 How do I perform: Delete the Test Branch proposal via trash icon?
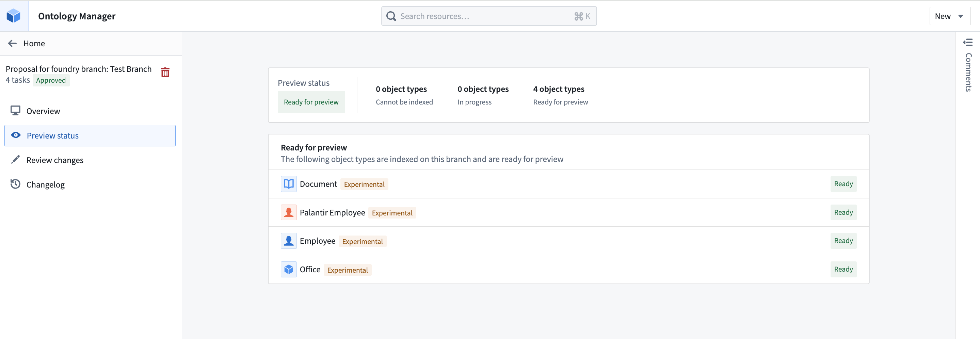pyautogui.click(x=165, y=72)
